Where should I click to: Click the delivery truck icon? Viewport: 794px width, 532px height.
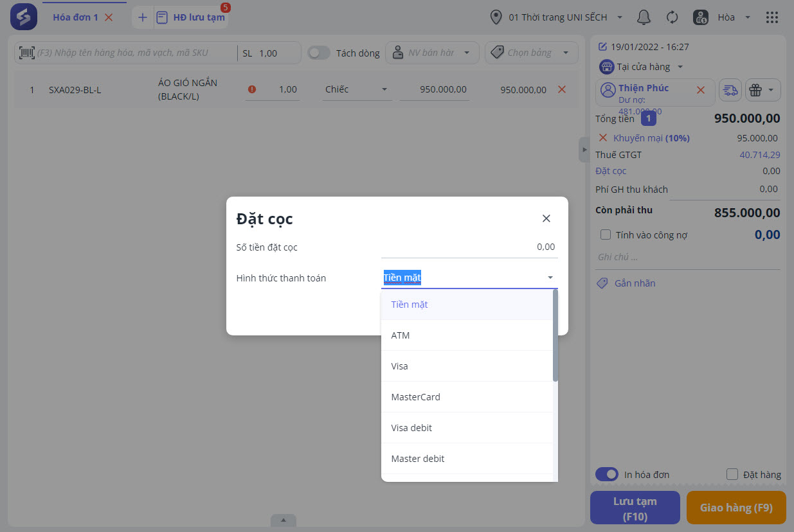[730, 90]
